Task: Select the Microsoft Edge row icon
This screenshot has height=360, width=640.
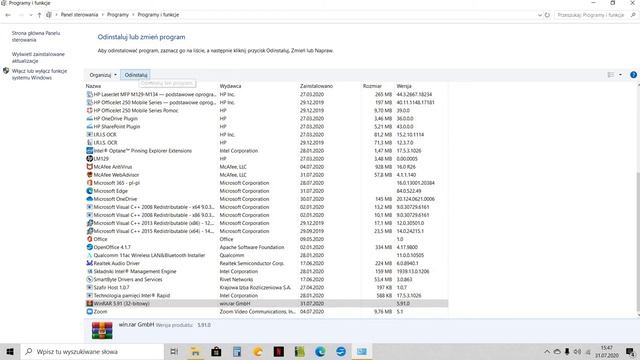Action: click(89, 191)
